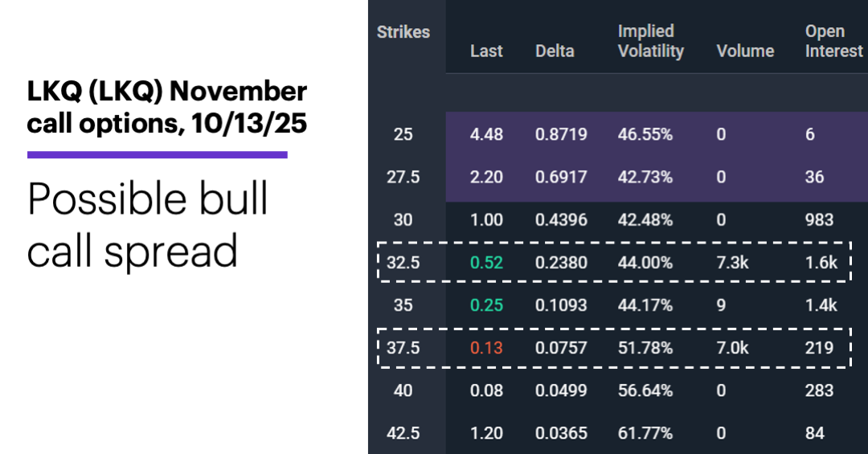Pick the 35 strike row label
The width and height of the screenshot is (868, 454).
tap(403, 305)
